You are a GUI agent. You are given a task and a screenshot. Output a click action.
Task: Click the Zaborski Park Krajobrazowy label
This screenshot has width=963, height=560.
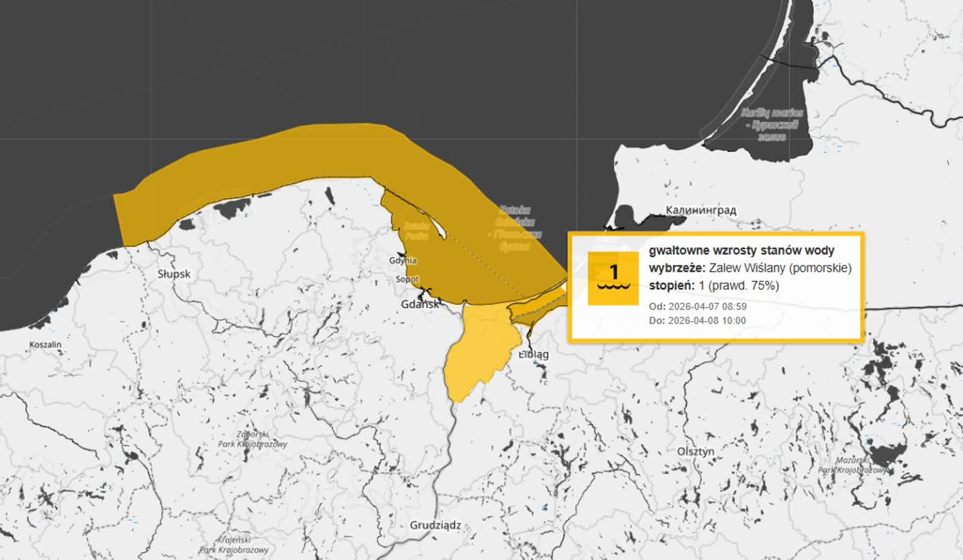click(x=253, y=439)
